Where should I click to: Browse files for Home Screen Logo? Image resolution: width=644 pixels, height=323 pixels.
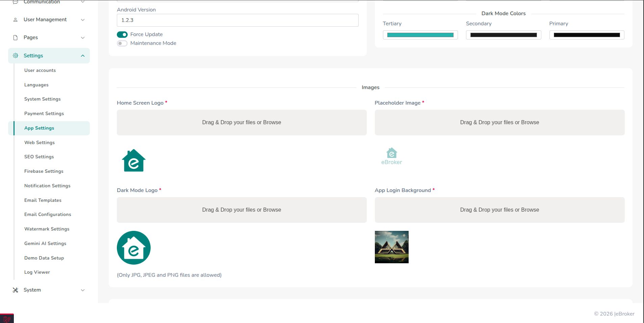point(241,122)
